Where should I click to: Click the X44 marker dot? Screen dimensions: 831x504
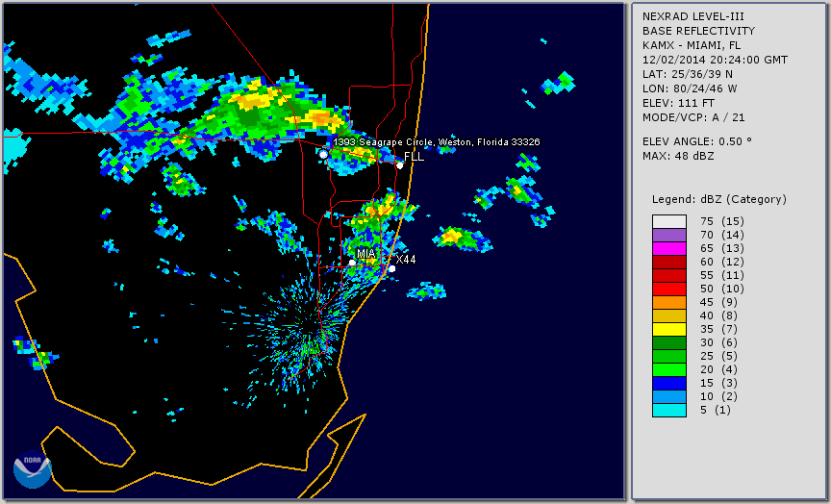point(391,268)
